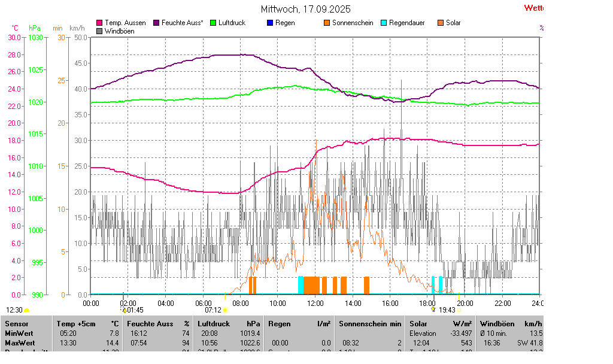Click the maximum pressure value 1022.6
This screenshot has width=613, height=364.
250,343
